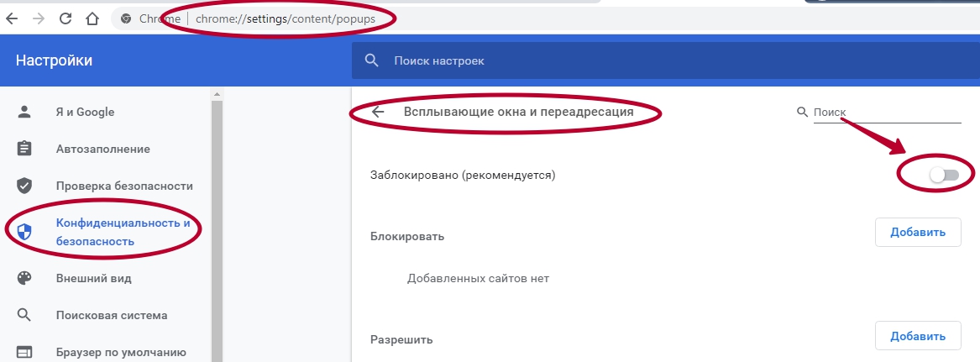Click the Браузер по умолчанию window icon
Screen dimensions: 980x362
click(24, 352)
